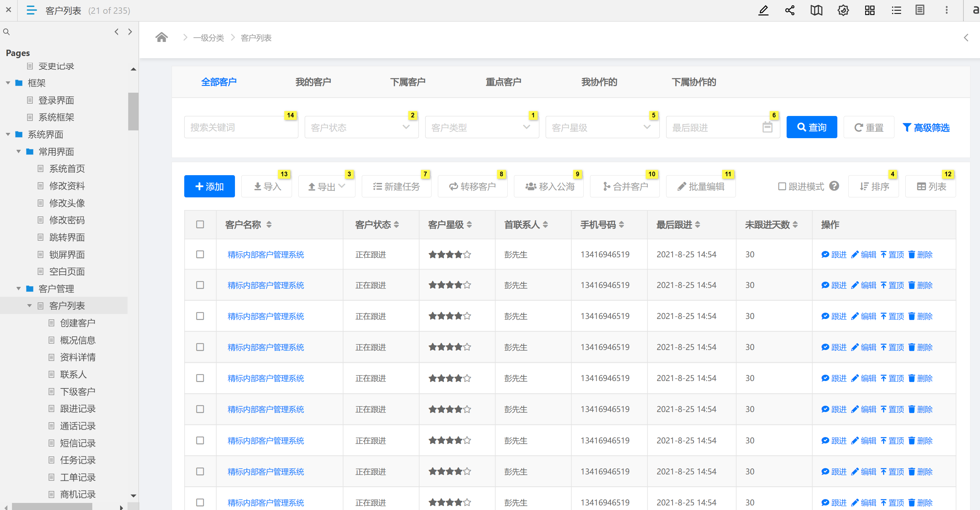The image size is (980, 510).
Task: Open the sitemap book icon in top toolbar
Action: [x=817, y=10]
